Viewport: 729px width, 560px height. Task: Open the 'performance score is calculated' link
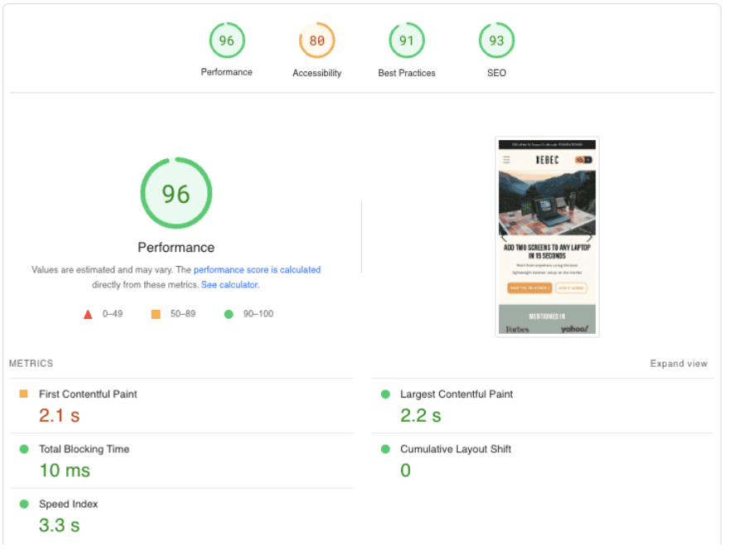tap(257, 270)
